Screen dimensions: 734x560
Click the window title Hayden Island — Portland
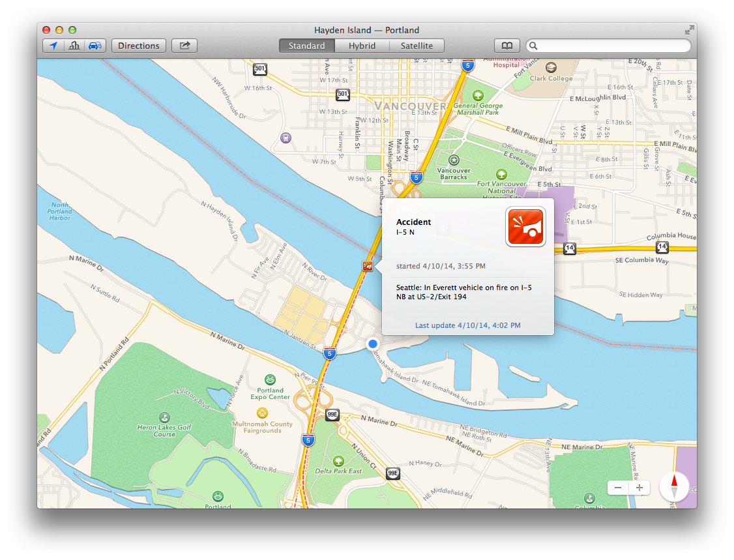366,30
